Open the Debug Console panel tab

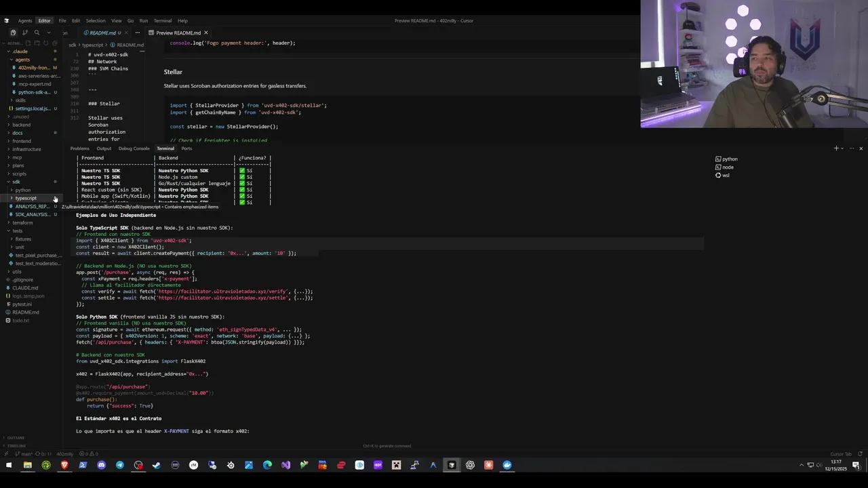pos(134,148)
